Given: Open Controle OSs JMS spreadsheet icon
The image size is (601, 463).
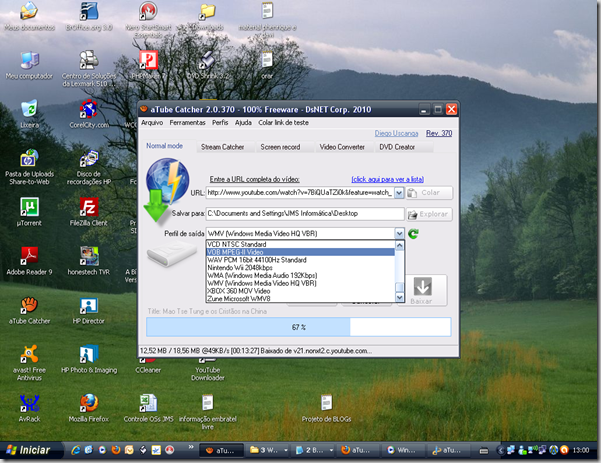Looking at the screenshot, I should 148,408.
